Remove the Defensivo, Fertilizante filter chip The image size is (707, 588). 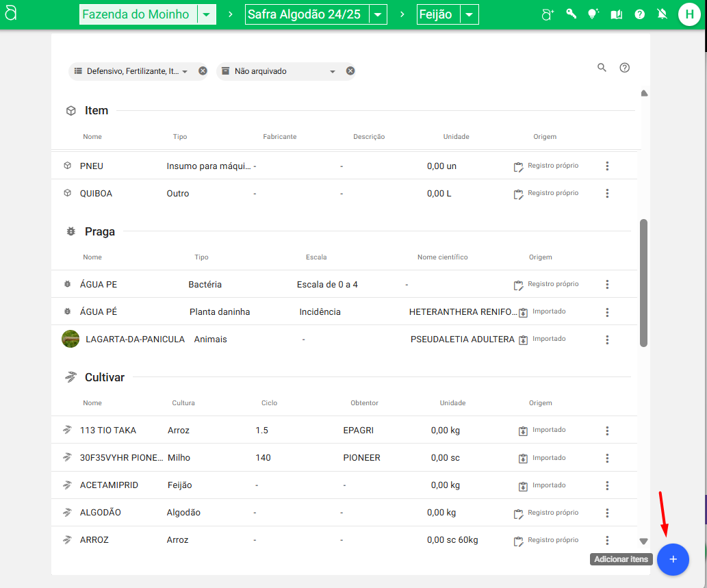pyautogui.click(x=203, y=71)
